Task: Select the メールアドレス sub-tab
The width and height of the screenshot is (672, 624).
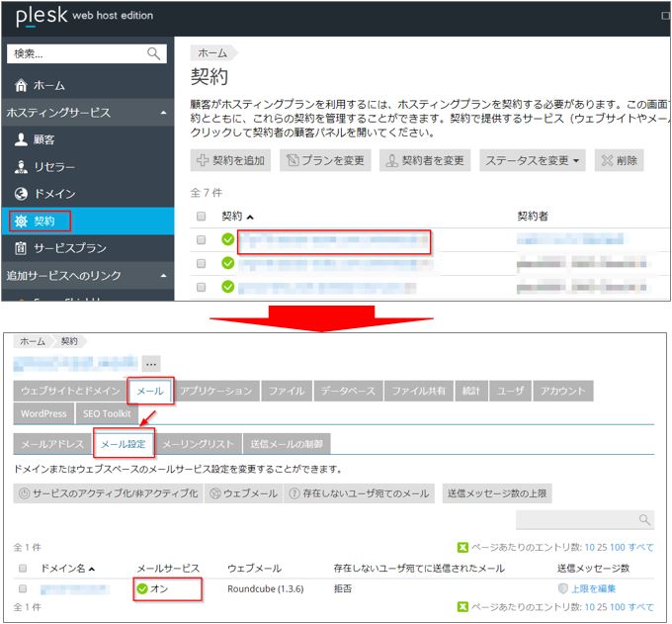Action: pos(52,444)
